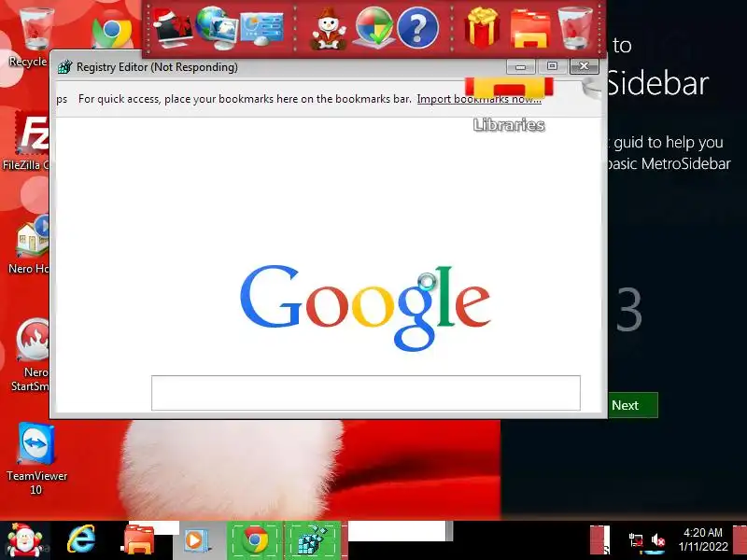
Task: Click the show desktop strip beside the clock
Action: pyautogui.click(x=740, y=540)
